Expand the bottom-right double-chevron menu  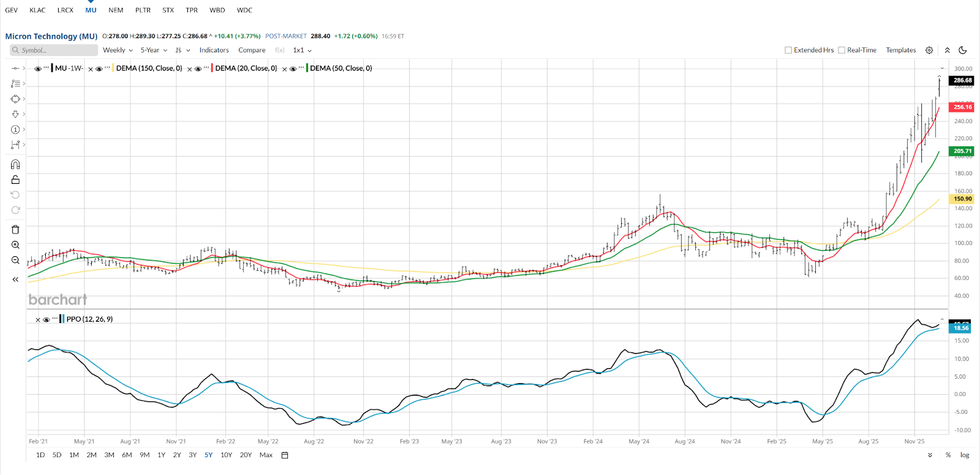[930, 455]
